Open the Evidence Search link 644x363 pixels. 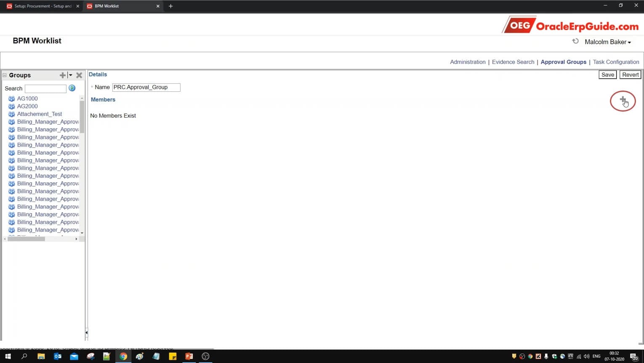click(x=513, y=62)
